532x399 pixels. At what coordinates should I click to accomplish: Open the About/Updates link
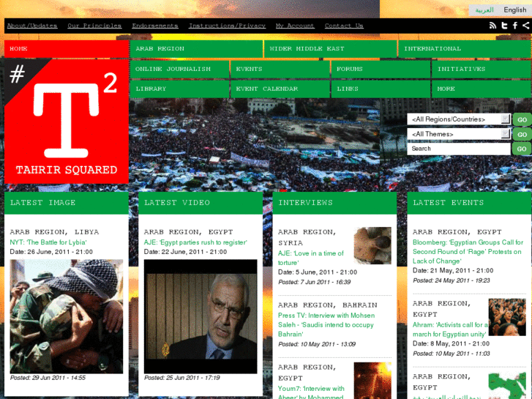point(32,26)
